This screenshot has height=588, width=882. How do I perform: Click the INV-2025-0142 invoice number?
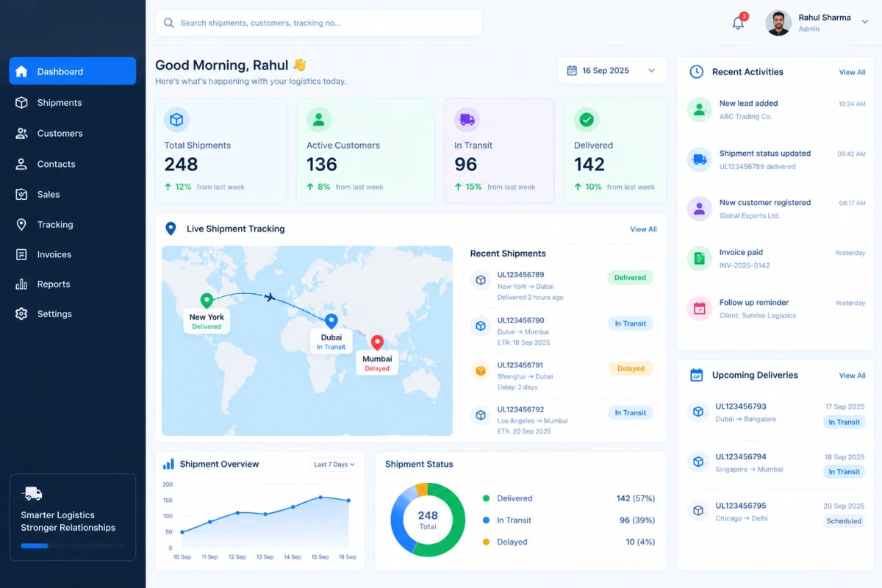point(745,265)
